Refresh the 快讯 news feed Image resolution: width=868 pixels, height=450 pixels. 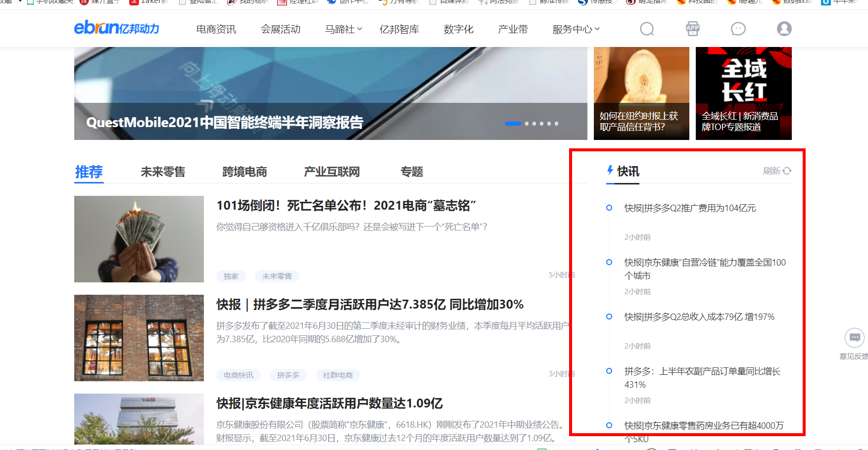pos(777,171)
